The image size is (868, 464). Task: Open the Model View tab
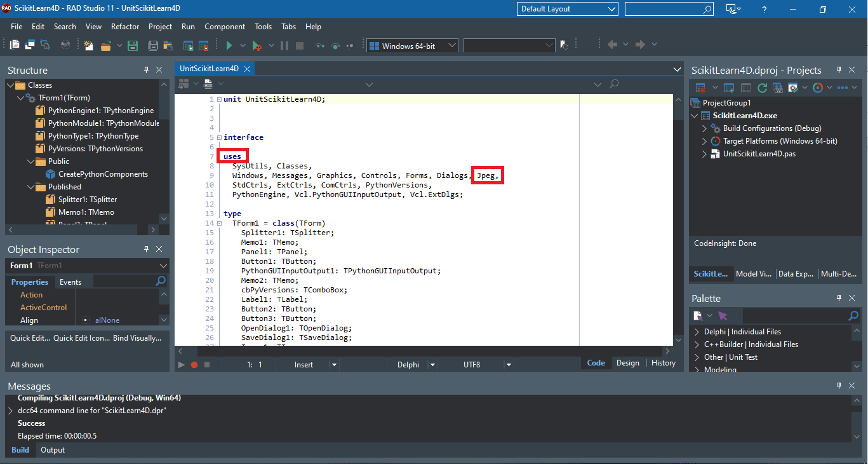pos(754,274)
